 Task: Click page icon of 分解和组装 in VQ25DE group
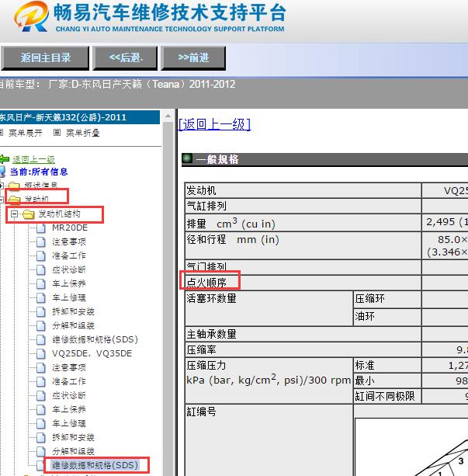point(41,451)
